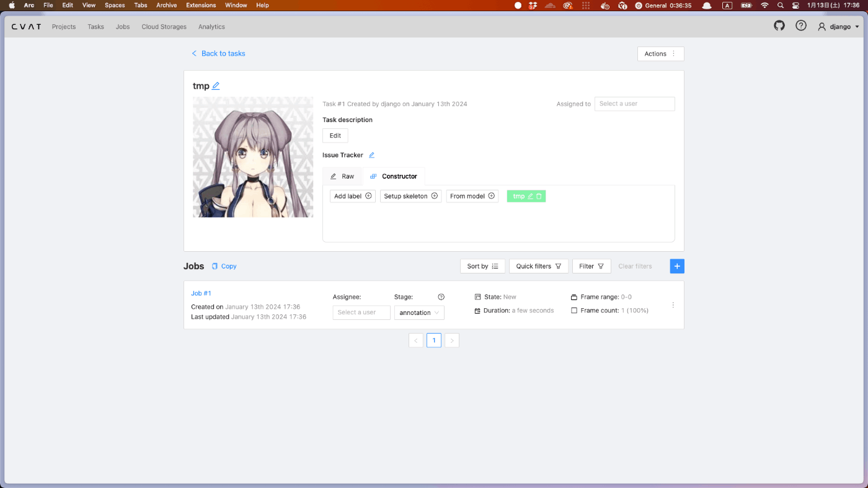The height and width of the screenshot is (488, 868).
Task: Open Job #1 three-dot menu
Action: coord(673,305)
